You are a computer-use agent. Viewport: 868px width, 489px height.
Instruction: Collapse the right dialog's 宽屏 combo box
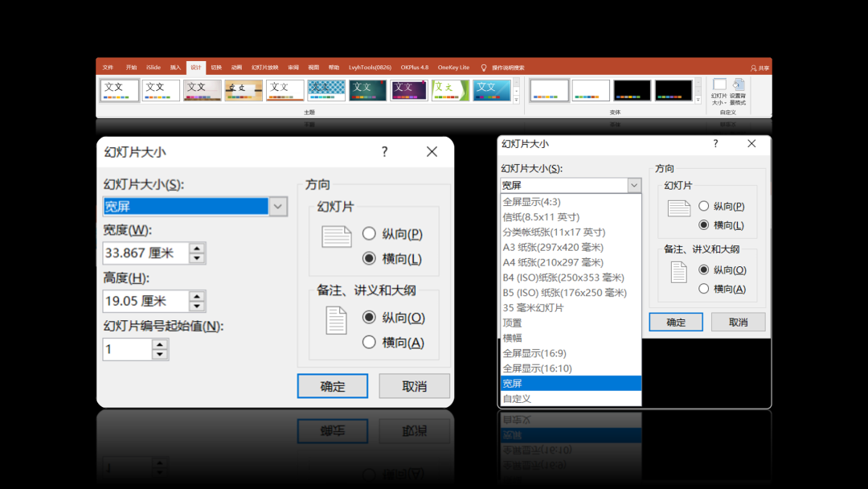[x=634, y=185]
